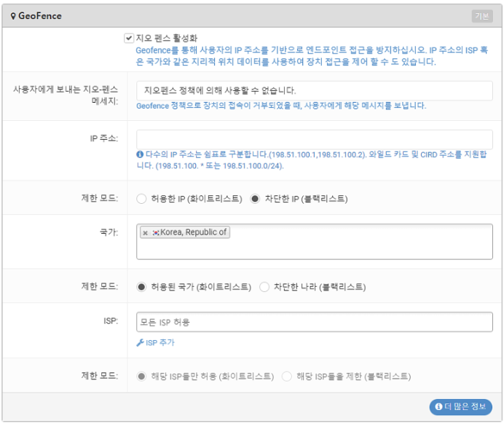Click the geofence message text field
Image resolution: width=504 pixels, height=426 pixels.
pyautogui.click(x=315, y=90)
